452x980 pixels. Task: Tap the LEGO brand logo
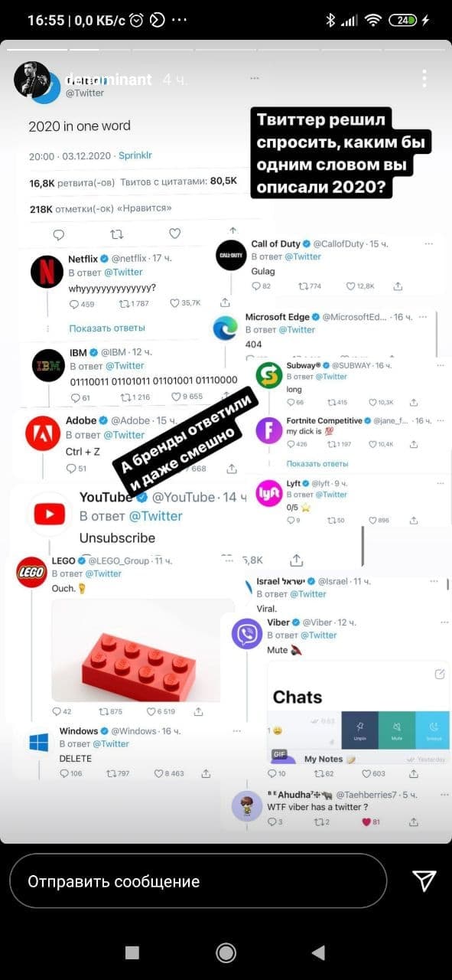point(31,572)
